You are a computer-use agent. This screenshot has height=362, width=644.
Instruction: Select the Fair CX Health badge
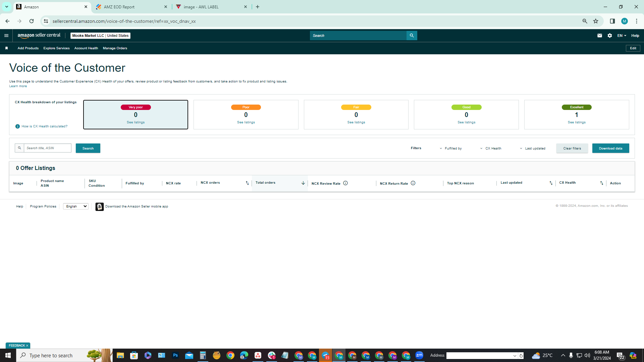point(356,107)
